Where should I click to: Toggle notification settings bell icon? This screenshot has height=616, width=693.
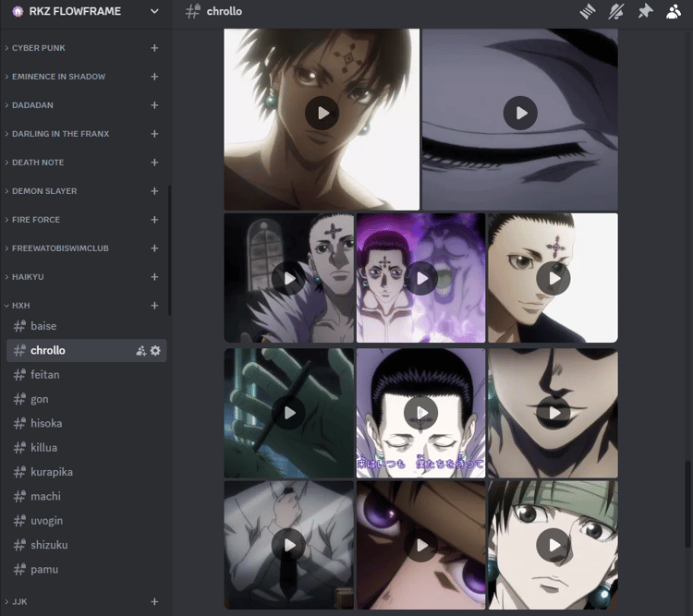coord(616,11)
